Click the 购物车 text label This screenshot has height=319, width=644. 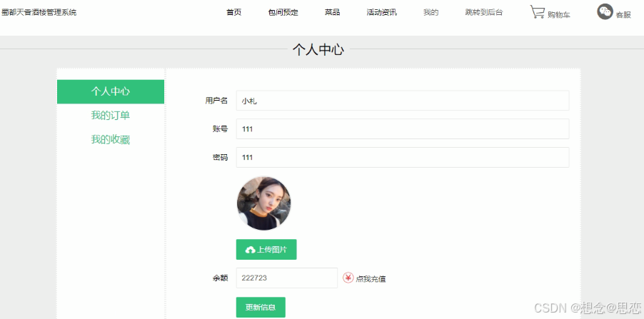558,15
